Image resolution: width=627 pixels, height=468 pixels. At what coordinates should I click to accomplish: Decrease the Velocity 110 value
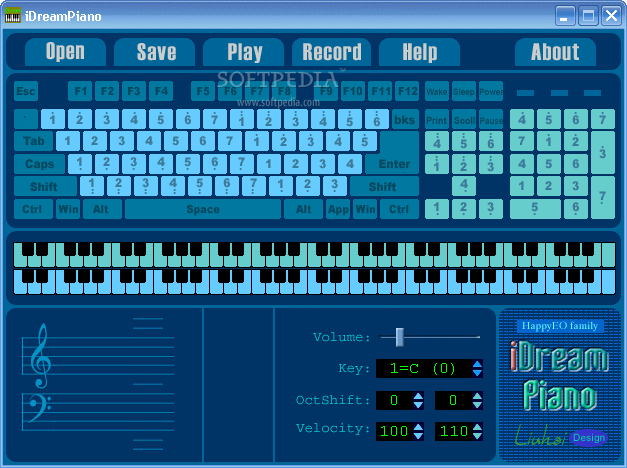pos(477,436)
